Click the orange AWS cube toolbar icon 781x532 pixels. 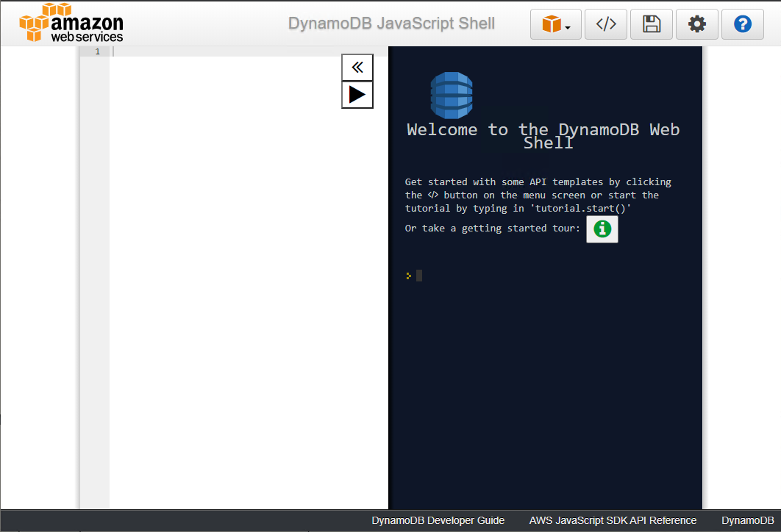click(x=552, y=24)
